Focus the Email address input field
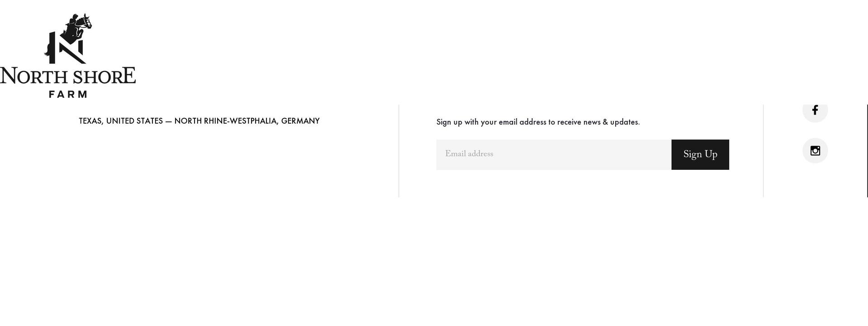 point(554,155)
